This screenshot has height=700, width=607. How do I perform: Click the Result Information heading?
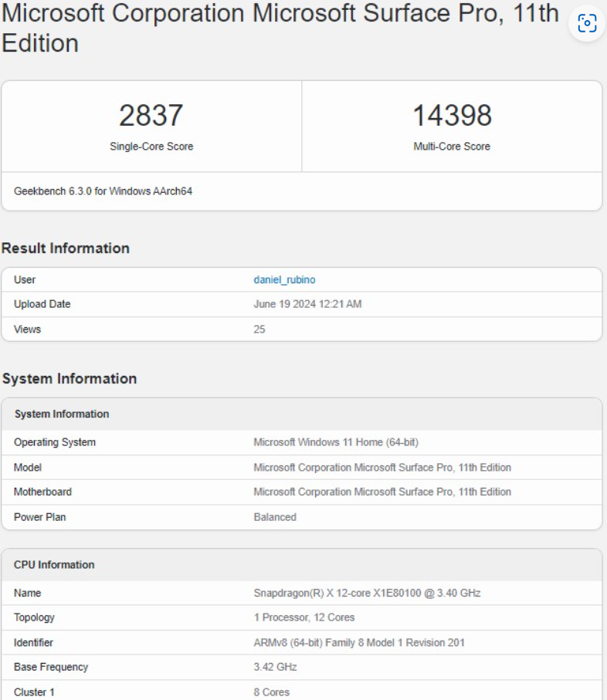coord(66,249)
